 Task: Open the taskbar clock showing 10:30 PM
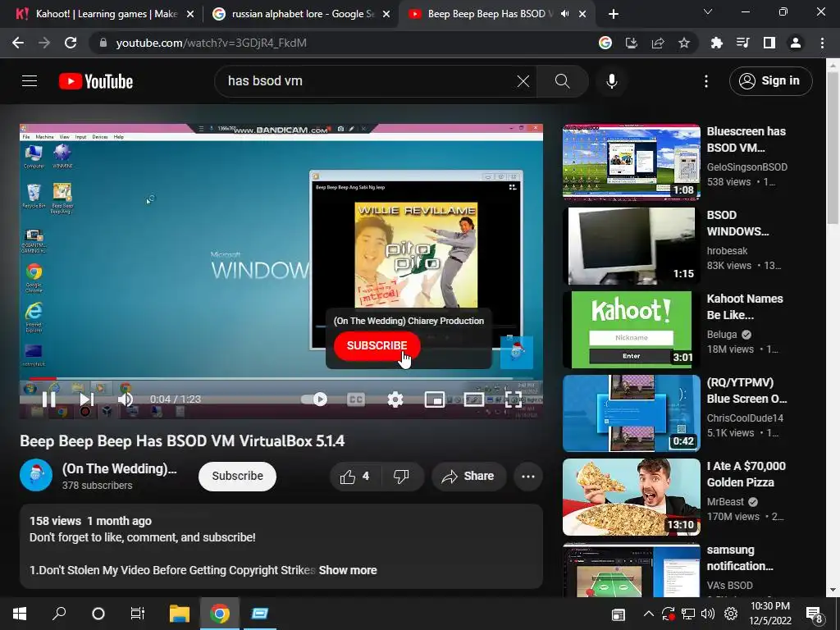769,614
